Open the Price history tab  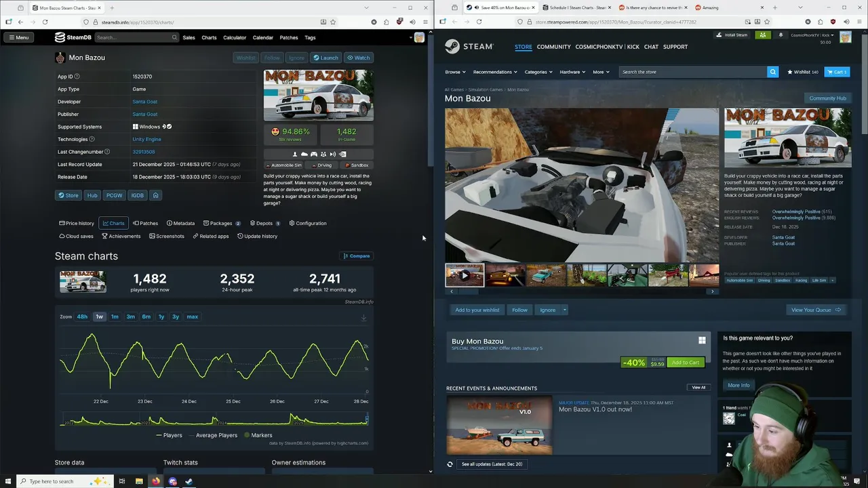point(77,223)
